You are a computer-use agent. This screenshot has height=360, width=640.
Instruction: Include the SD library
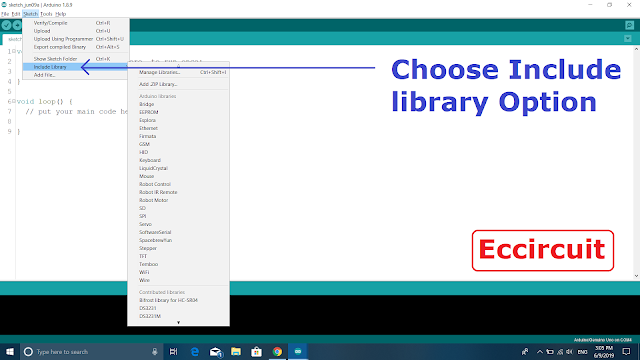178,208
